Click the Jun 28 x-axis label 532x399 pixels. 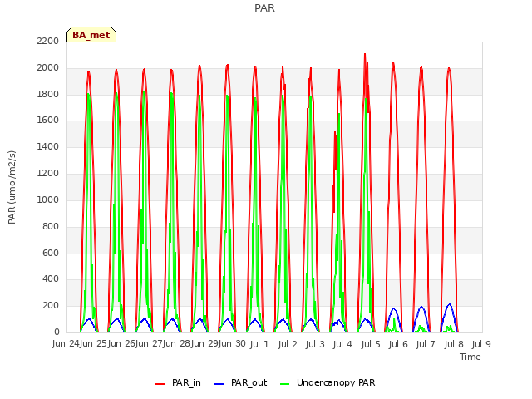[176, 343]
